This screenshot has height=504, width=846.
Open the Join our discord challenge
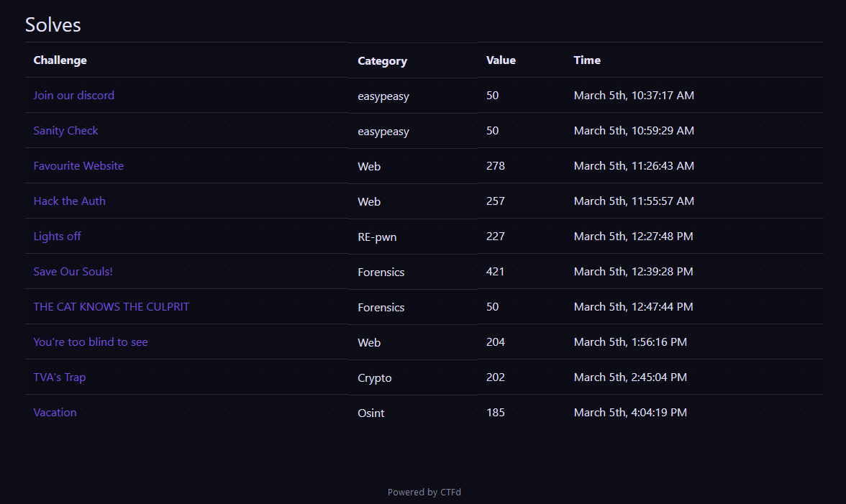(x=74, y=96)
